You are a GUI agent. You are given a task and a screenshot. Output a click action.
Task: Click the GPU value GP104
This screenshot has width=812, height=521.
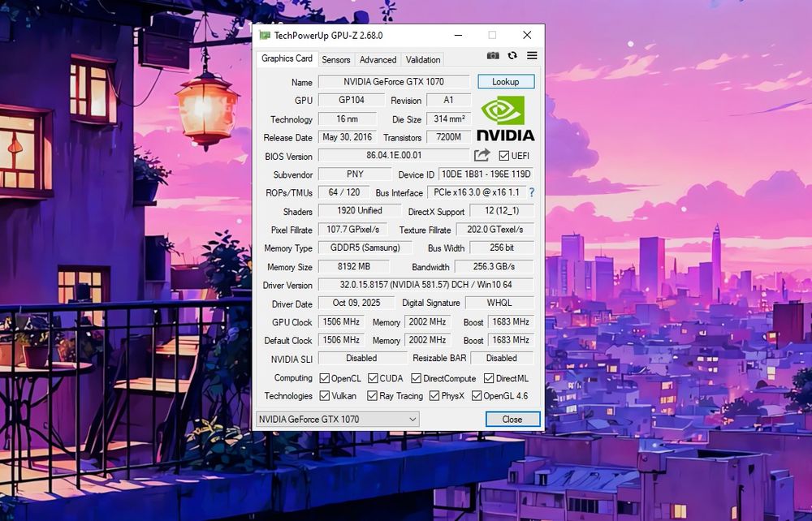tap(351, 100)
